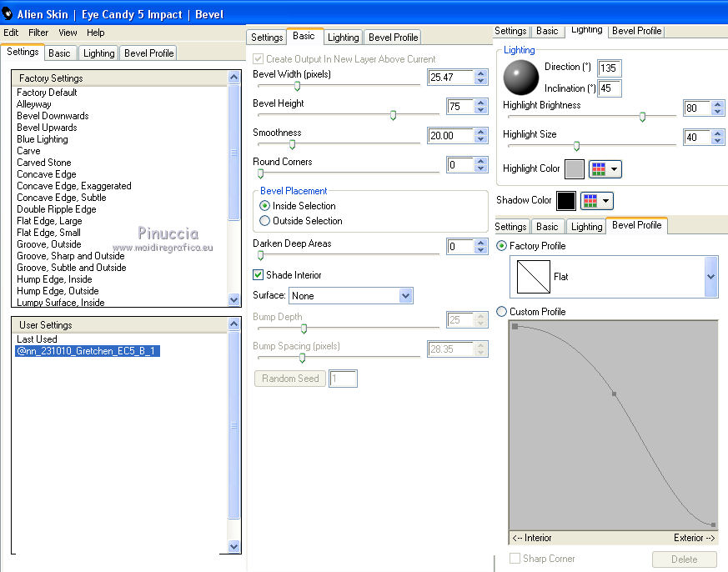The width and height of the screenshot is (728, 572).
Task: Toggle the Sharp Corner checkbox
Action: [515, 559]
